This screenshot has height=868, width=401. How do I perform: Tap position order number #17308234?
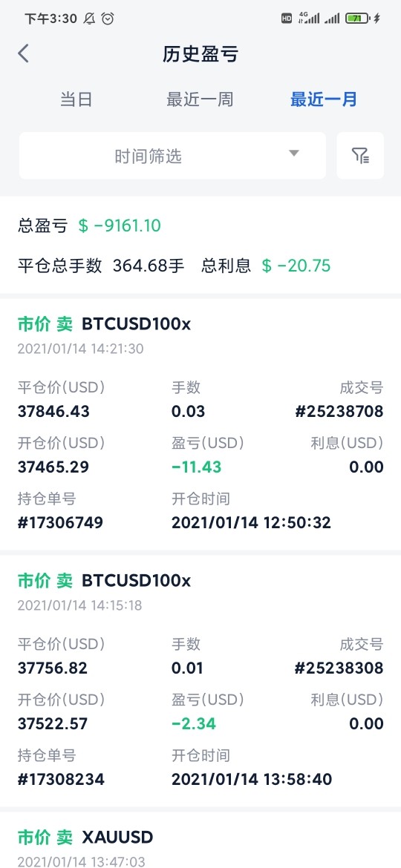pos(61,780)
